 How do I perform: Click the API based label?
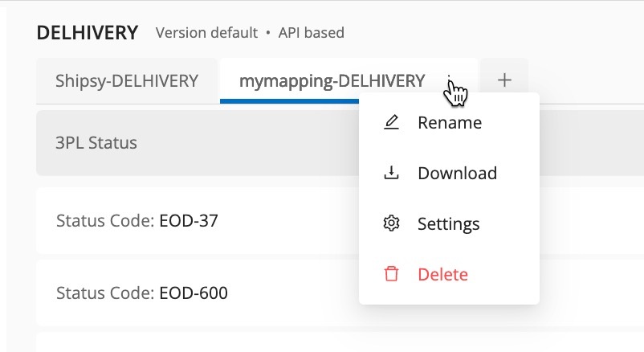click(x=312, y=34)
